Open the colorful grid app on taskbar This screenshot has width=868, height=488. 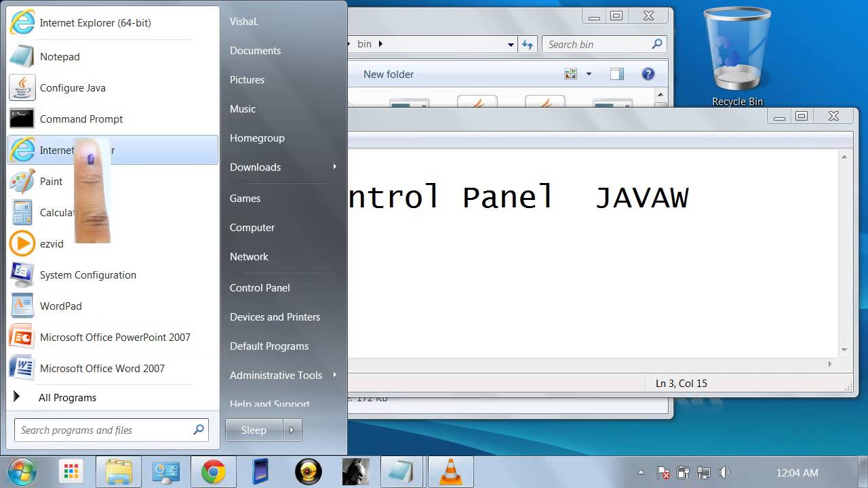coord(70,471)
